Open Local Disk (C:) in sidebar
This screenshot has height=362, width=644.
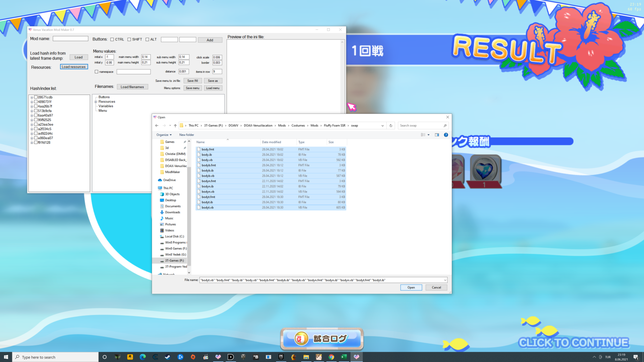point(172,236)
